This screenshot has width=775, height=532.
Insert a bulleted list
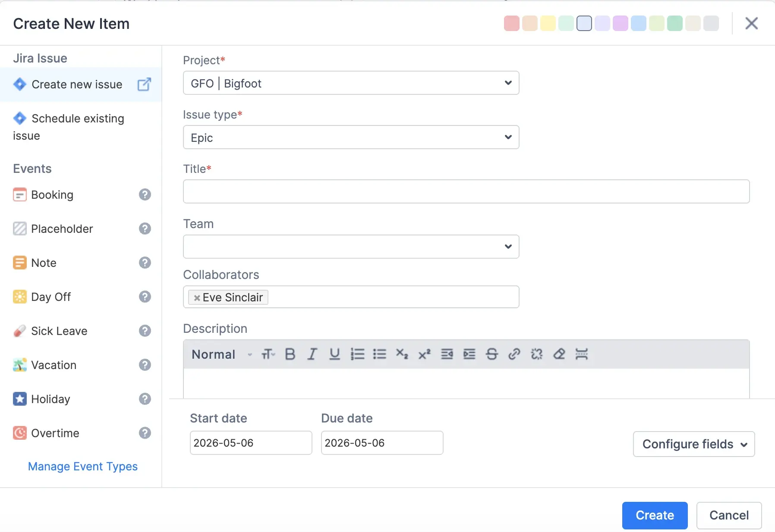coord(380,354)
